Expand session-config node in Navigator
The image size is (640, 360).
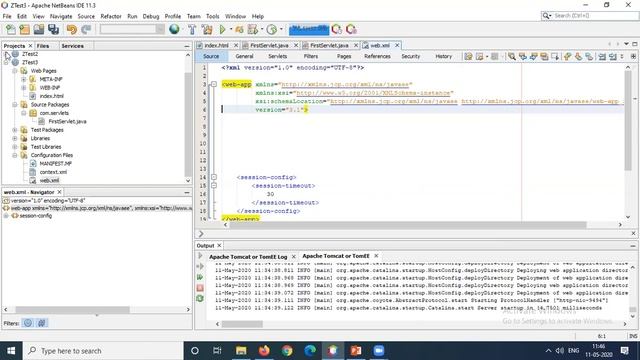6,216
